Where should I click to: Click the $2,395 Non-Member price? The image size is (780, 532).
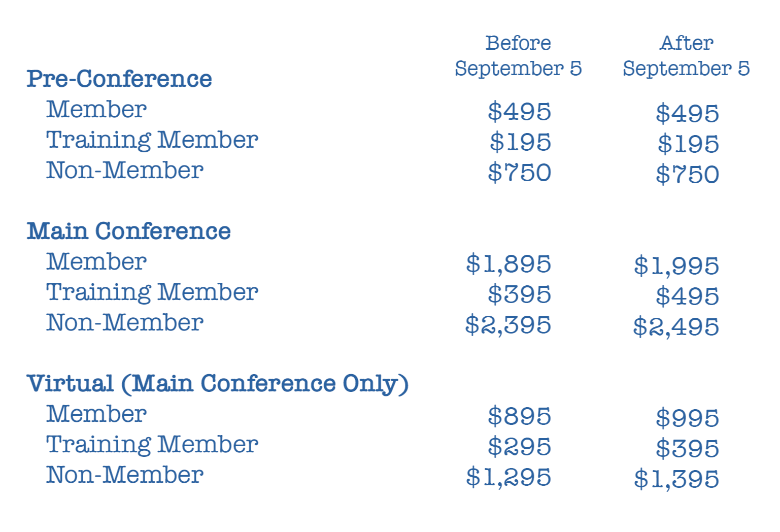click(x=508, y=325)
